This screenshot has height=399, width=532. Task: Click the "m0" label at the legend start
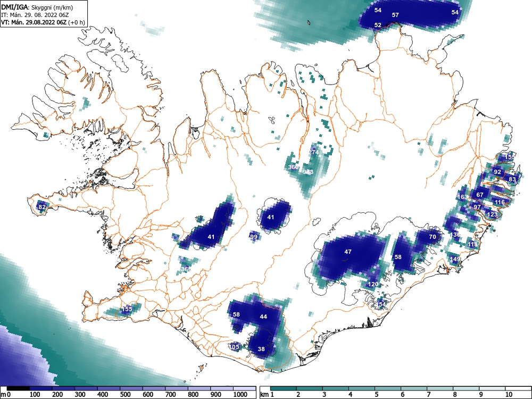pyautogui.click(x=6, y=395)
